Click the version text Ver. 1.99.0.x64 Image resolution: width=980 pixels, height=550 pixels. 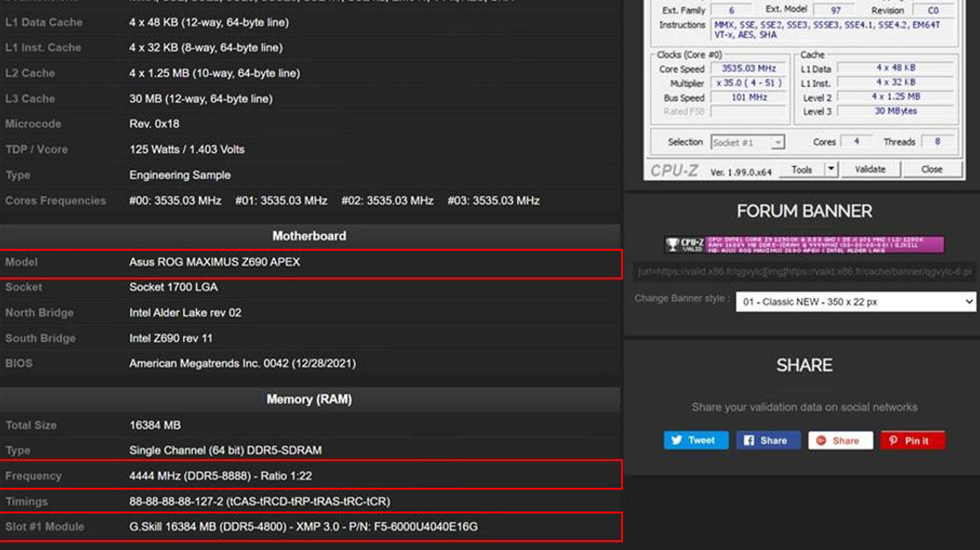coord(741,172)
